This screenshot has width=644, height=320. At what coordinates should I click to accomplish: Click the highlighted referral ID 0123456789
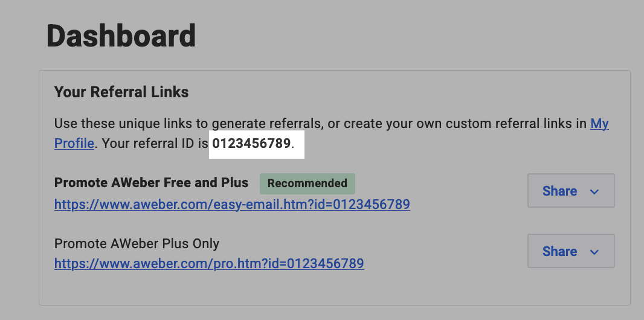[x=251, y=144]
